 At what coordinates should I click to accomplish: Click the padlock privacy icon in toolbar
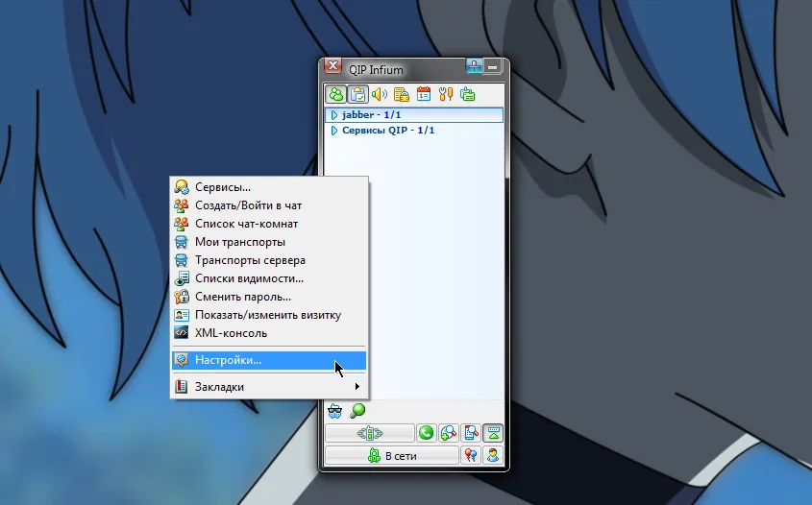[402, 94]
